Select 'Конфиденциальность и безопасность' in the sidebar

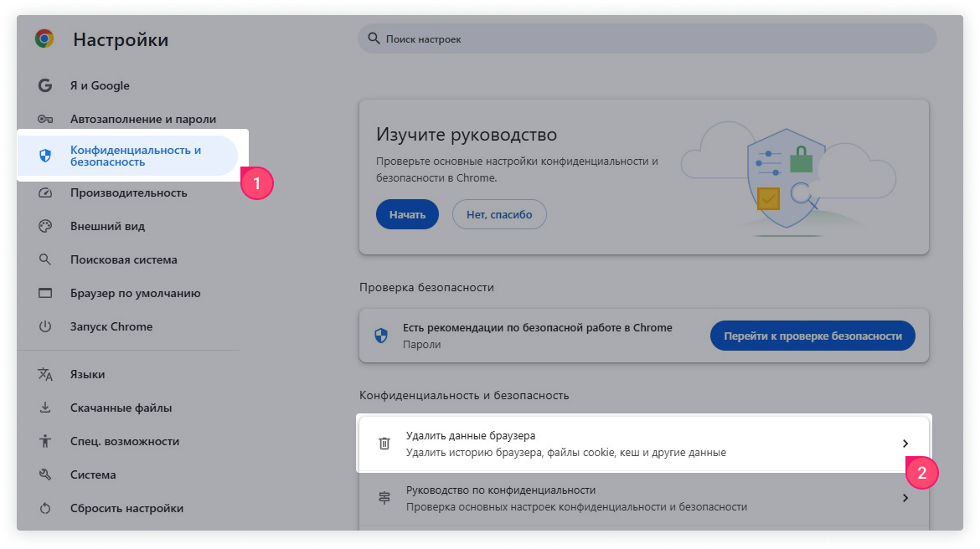pyautogui.click(x=134, y=156)
